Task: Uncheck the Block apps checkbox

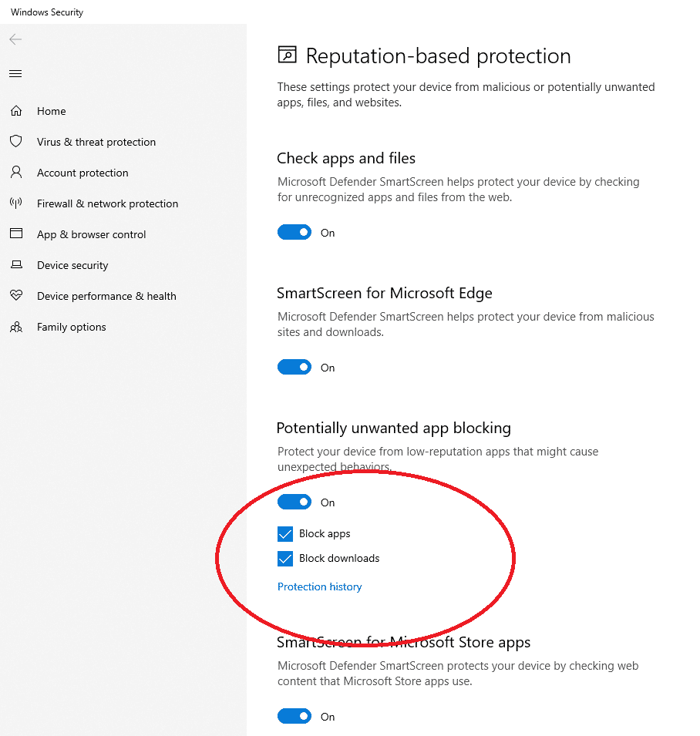Action: 285,533
